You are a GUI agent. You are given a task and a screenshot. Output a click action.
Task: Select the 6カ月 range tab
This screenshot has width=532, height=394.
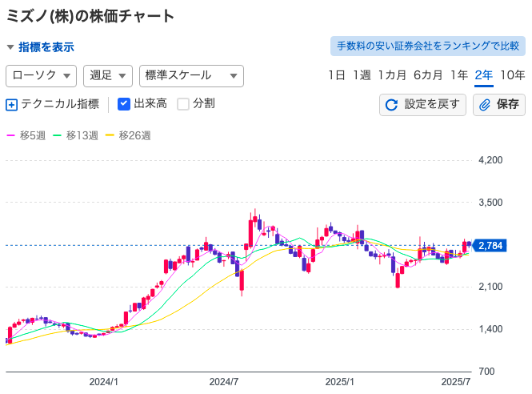click(x=428, y=75)
